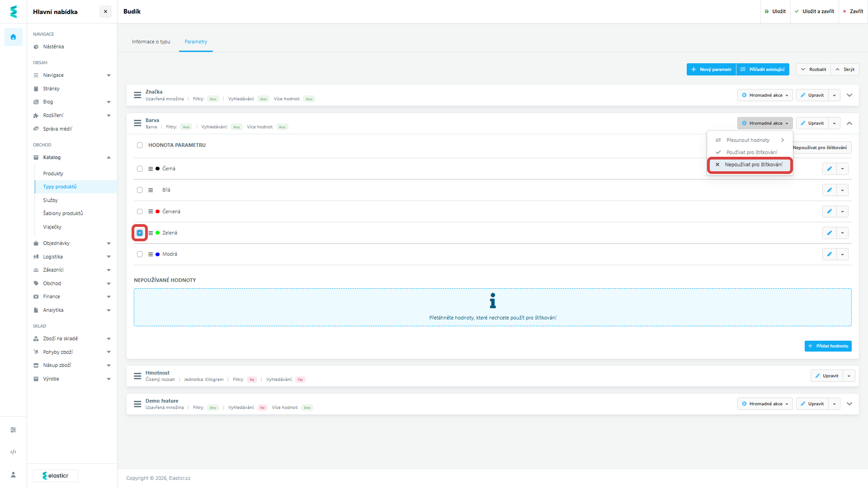Open dropdown arrow next to Hmotnost Upravit

tap(849, 376)
